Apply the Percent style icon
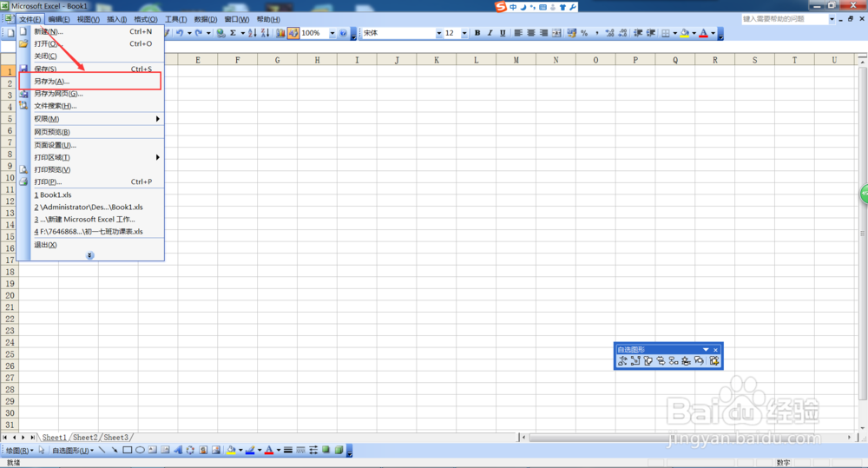 pyautogui.click(x=584, y=33)
